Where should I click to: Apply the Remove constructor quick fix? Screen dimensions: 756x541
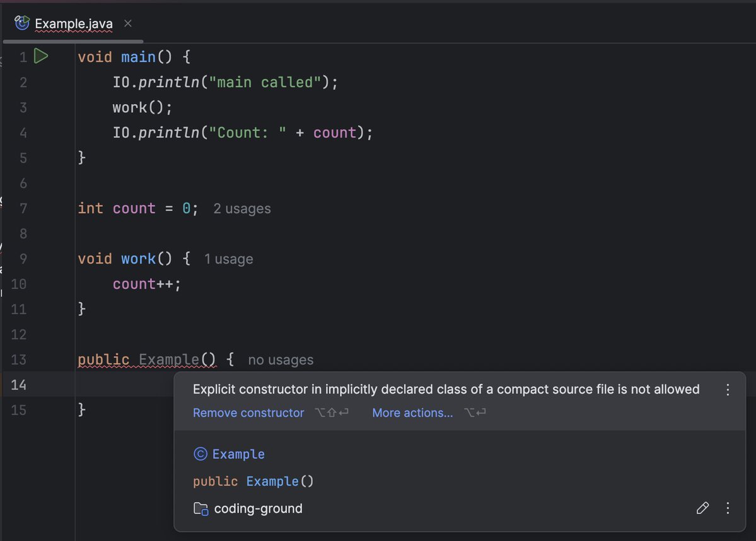[x=248, y=413]
